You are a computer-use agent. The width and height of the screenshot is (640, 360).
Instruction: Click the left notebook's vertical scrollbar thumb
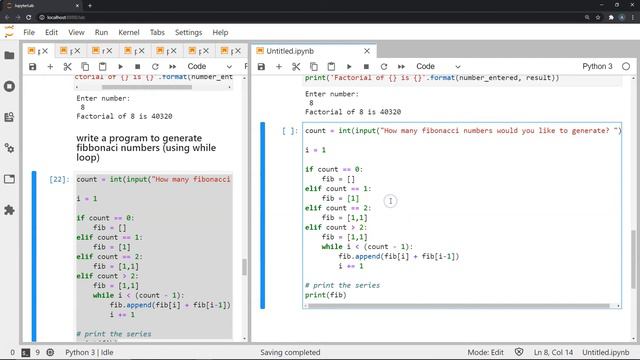[x=244, y=267]
